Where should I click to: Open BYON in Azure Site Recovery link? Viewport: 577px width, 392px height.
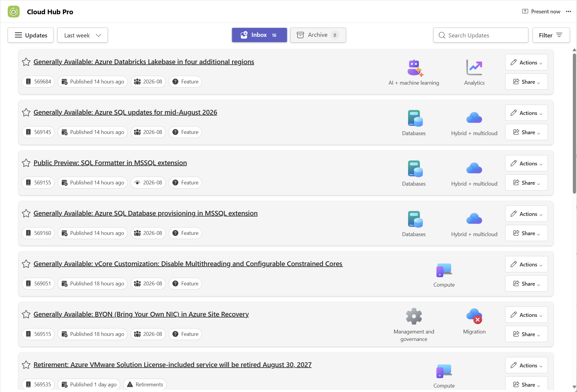(141, 314)
